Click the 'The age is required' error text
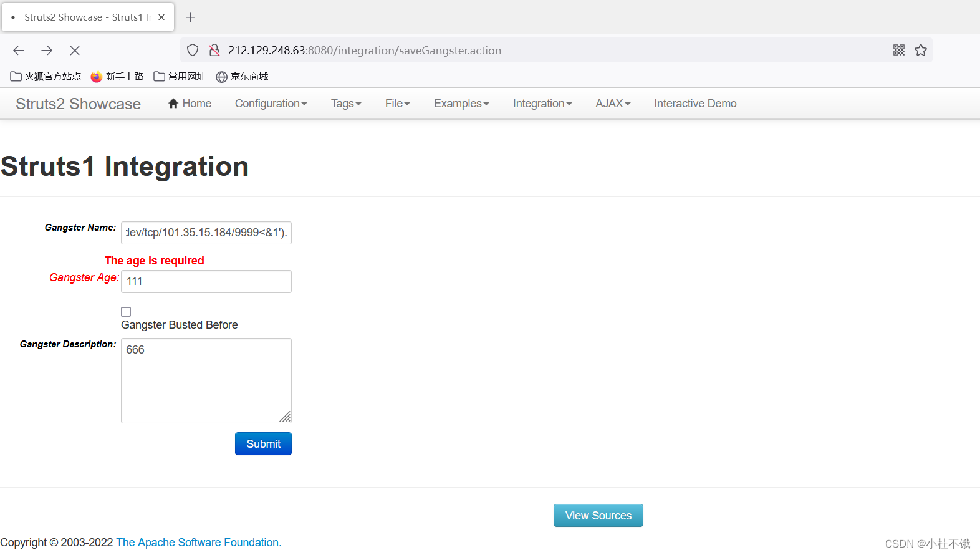Viewport: 980px width, 555px height. pyautogui.click(x=155, y=261)
